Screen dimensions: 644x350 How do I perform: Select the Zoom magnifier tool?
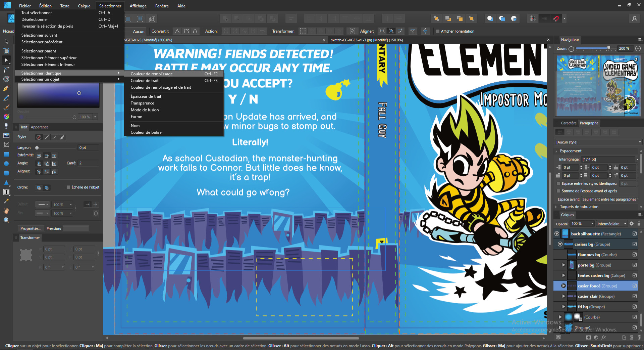pos(6,220)
